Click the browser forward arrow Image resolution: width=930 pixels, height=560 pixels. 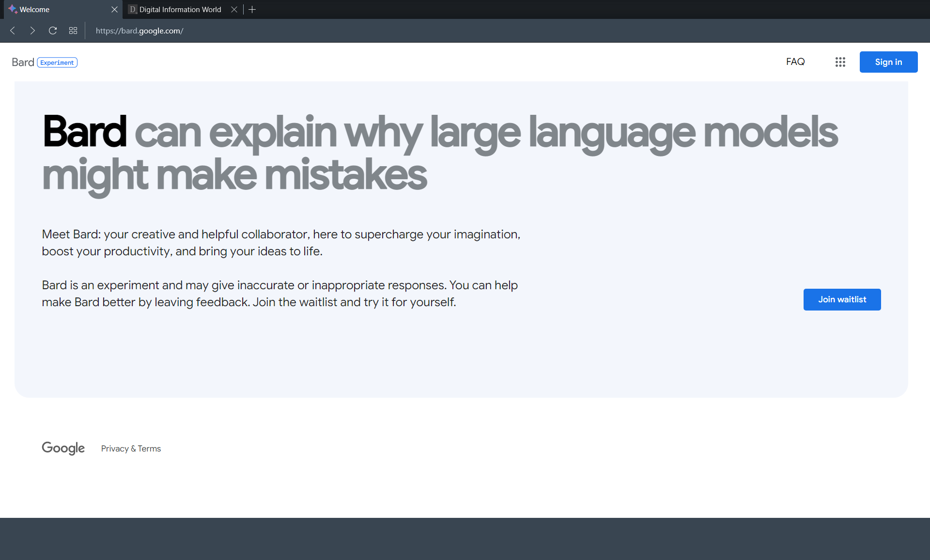coord(32,31)
